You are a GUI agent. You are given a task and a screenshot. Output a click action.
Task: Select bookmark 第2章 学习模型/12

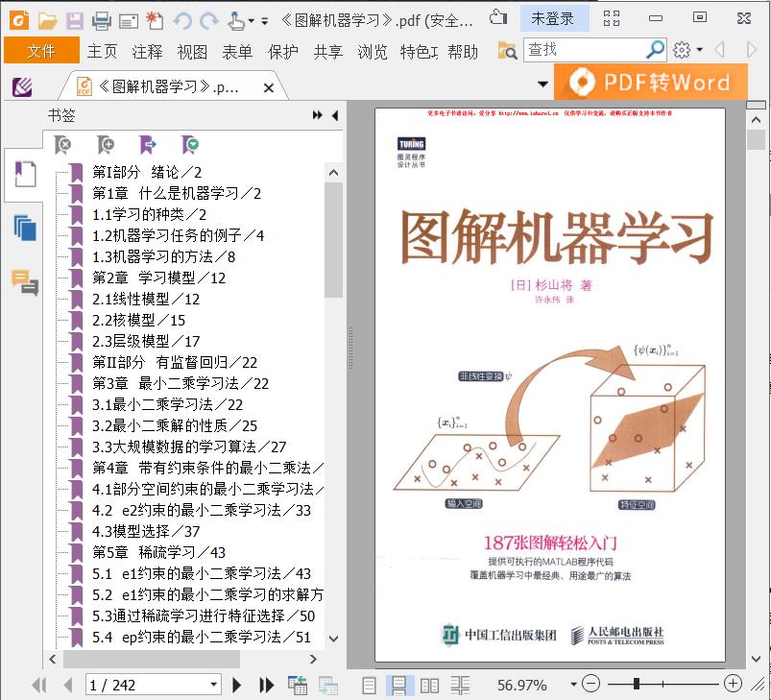click(x=158, y=278)
